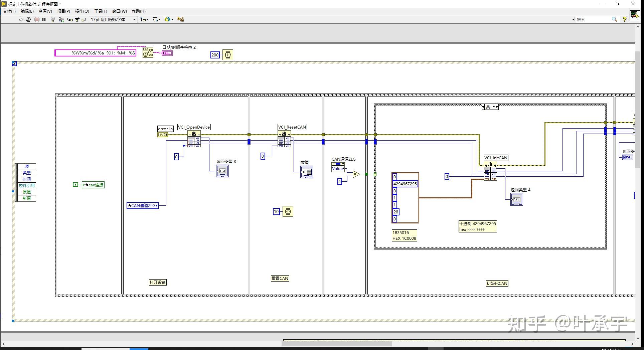Click the Run Continuously icon
Viewport: 644px width, 350px height.
point(29,19)
